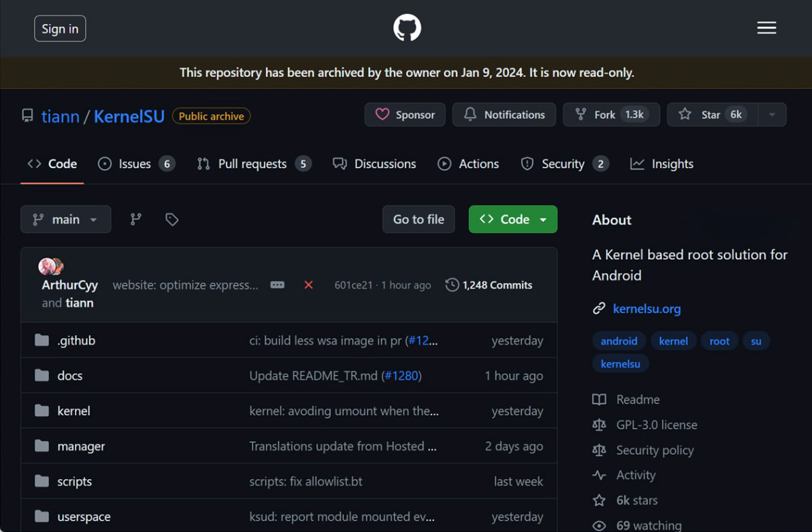This screenshot has height=532, width=812.
Task: Click the Go to file button
Action: click(418, 219)
